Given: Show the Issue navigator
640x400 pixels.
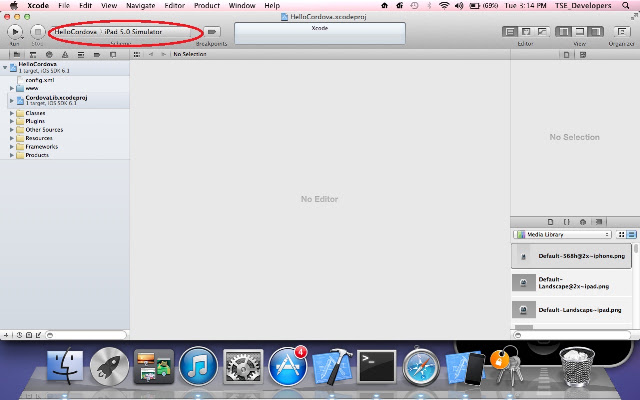Looking at the screenshot, I should (65, 54).
